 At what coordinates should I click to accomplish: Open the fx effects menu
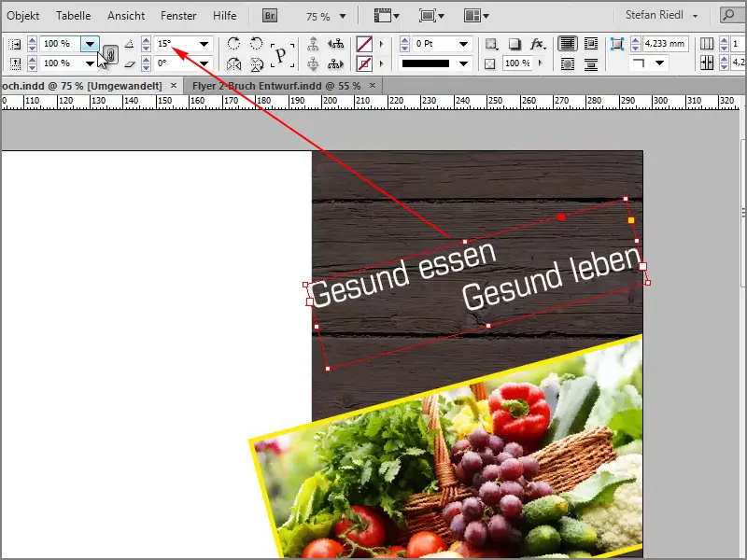click(538, 44)
